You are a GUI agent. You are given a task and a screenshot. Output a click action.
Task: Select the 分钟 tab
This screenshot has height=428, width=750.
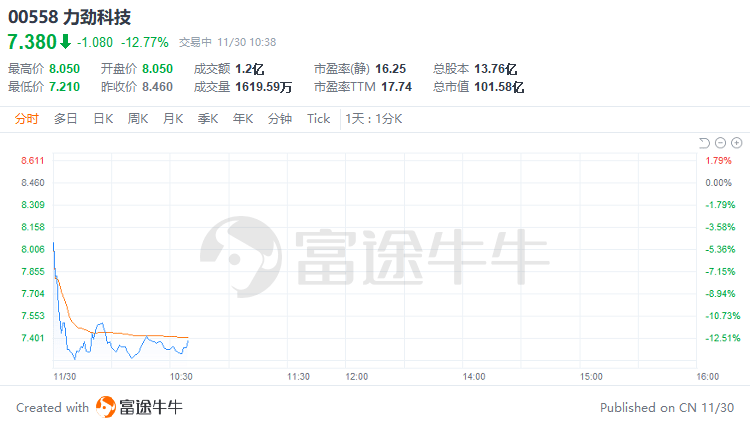[x=280, y=119]
